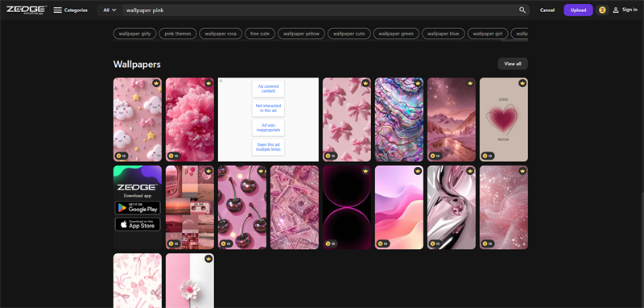Click the purple Upload button
The width and height of the screenshot is (644, 308).
578,10
